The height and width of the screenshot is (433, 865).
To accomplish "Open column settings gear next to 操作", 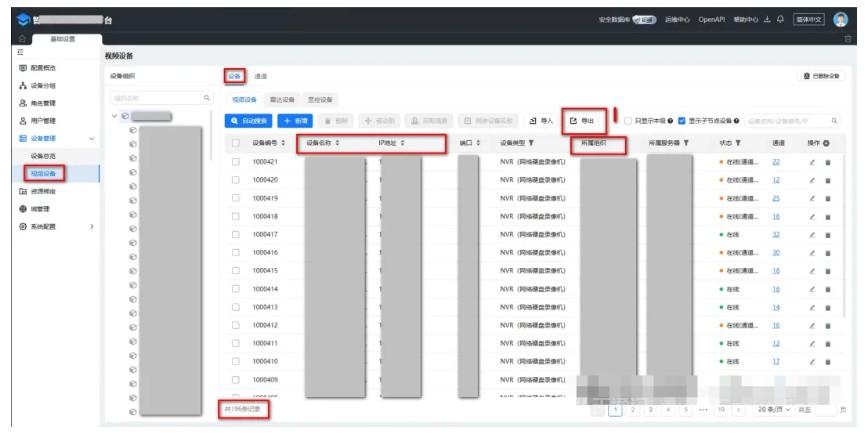I will pos(826,144).
